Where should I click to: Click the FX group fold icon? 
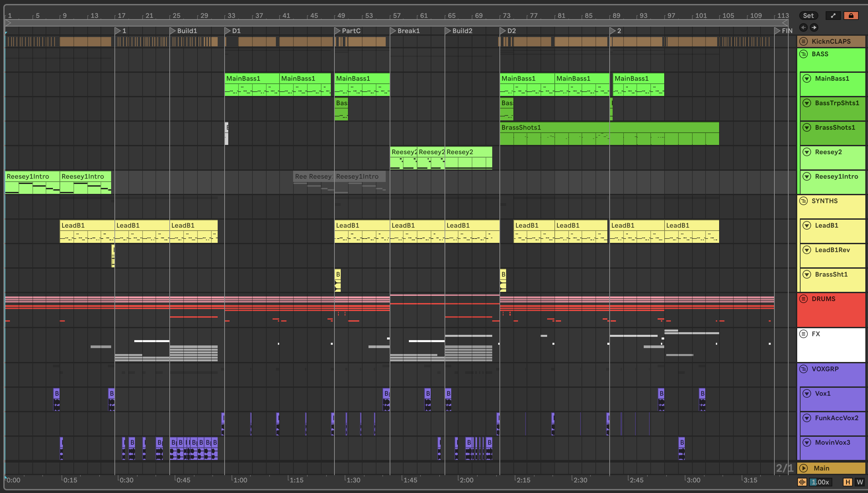click(x=803, y=334)
